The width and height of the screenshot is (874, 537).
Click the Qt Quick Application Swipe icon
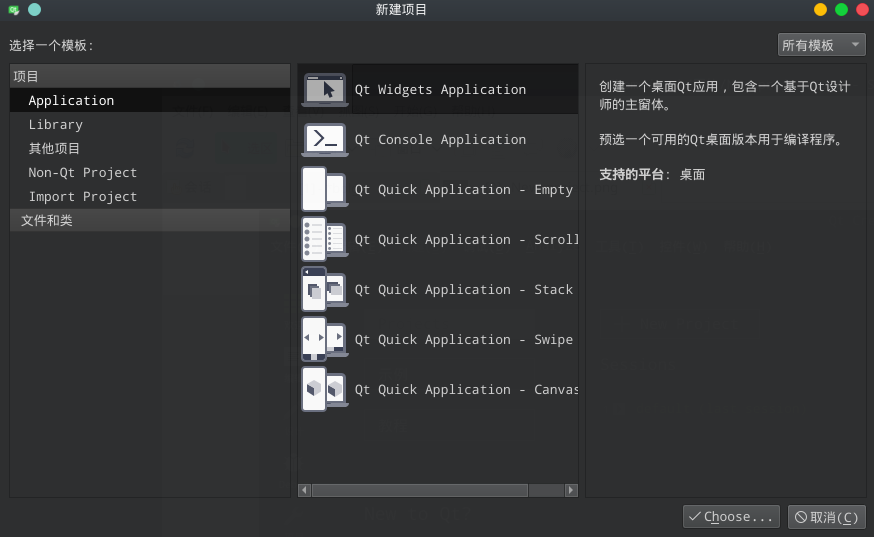324,340
